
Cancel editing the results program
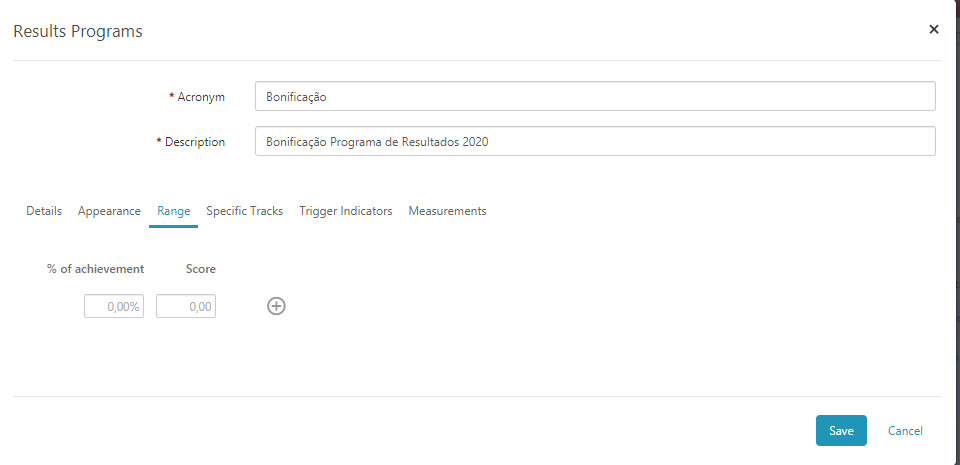tap(905, 431)
